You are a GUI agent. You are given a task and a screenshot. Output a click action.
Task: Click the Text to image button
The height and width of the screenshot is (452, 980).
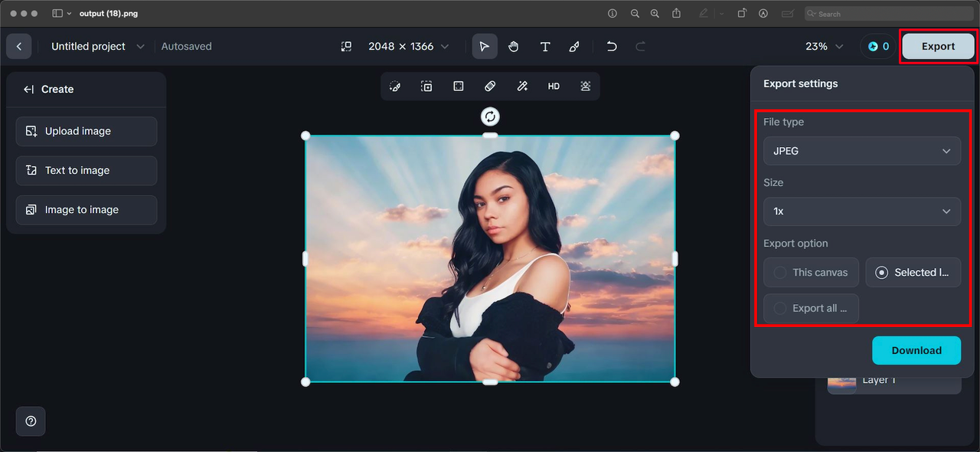tap(87, 170)
